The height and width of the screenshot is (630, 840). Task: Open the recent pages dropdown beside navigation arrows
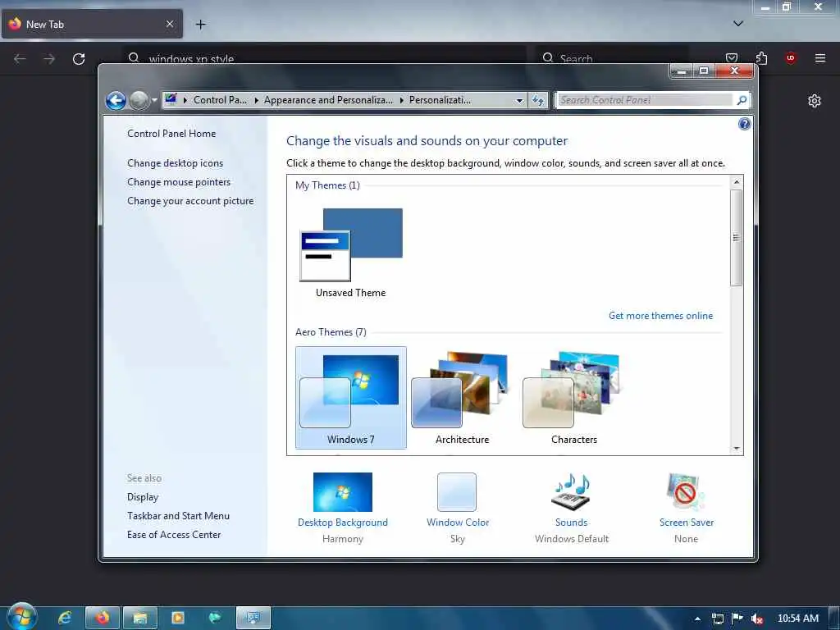154,100
